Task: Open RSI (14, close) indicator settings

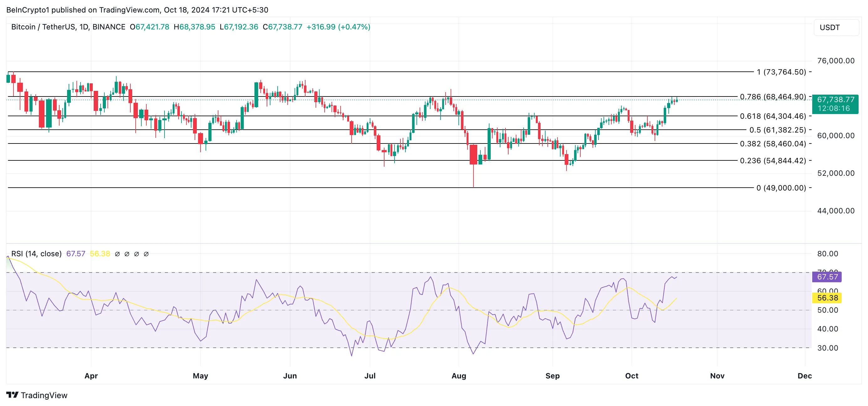Action: (36, 254)
